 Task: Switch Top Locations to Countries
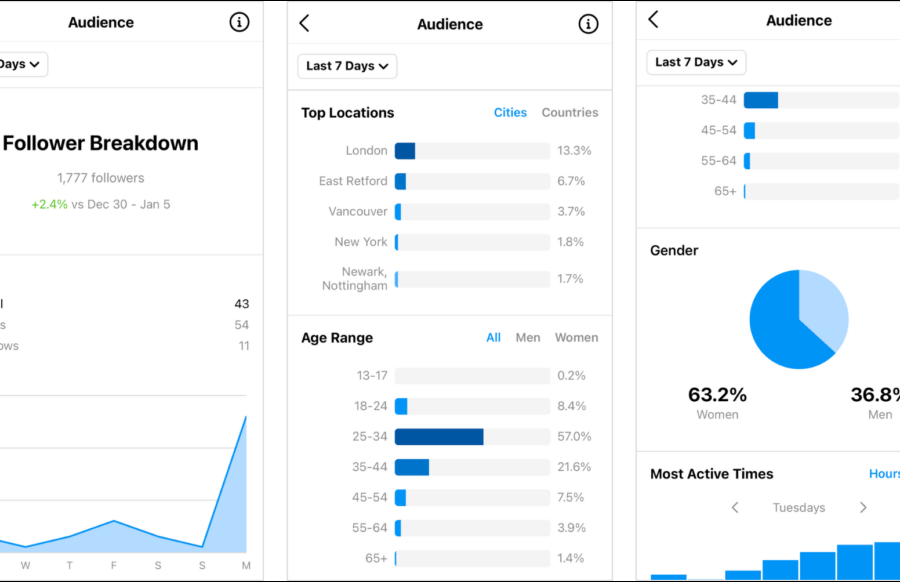pyautogui.click(x=570, y=113)
